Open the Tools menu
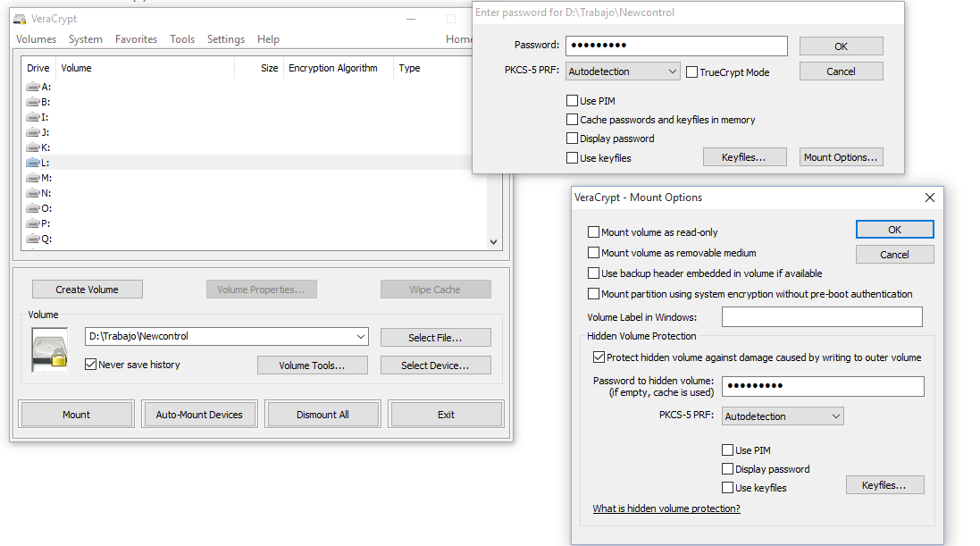Screen dimensions: 980x546 click(x=182, y=38)
